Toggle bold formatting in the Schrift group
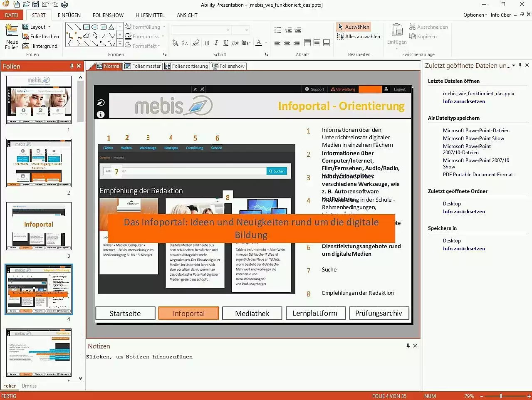Image resolution: width=532 pixels, height=400 pixels. pos(207,43)
